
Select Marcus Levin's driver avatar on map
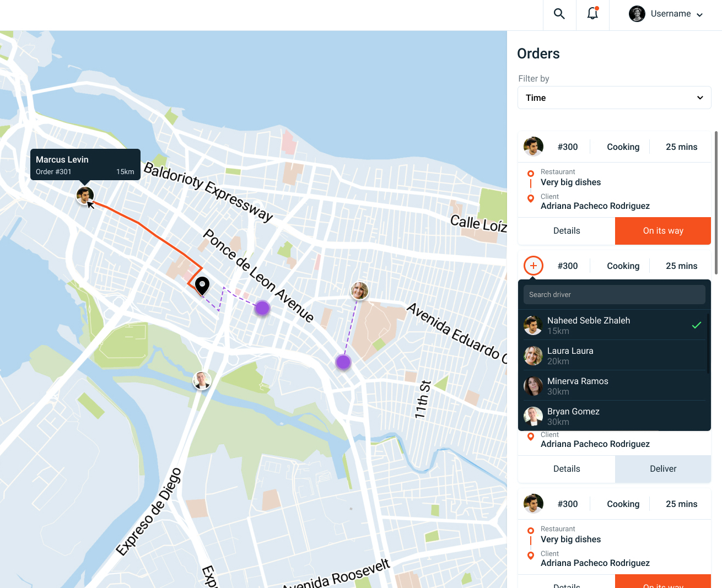(85, 195)
